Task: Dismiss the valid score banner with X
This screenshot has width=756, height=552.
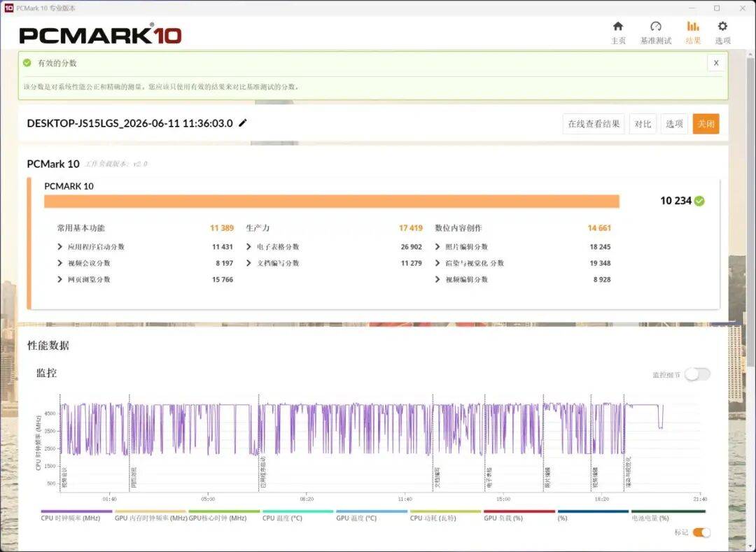Action: tap(716, 63)
